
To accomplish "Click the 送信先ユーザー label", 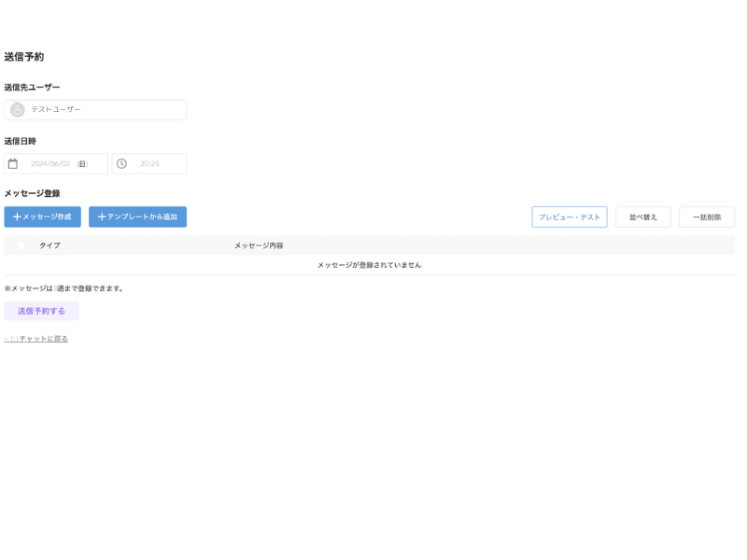I will 32,87.
